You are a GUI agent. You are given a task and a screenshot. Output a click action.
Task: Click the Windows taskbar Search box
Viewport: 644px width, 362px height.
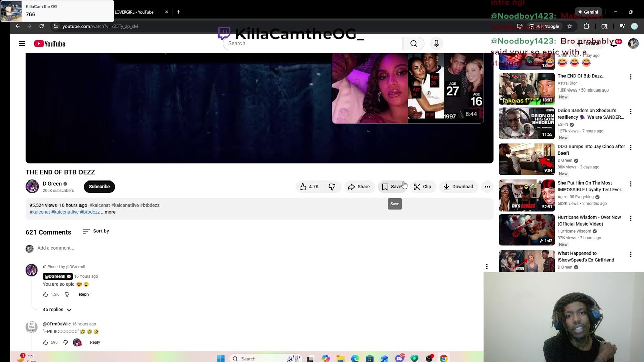[x=266, y=358]
